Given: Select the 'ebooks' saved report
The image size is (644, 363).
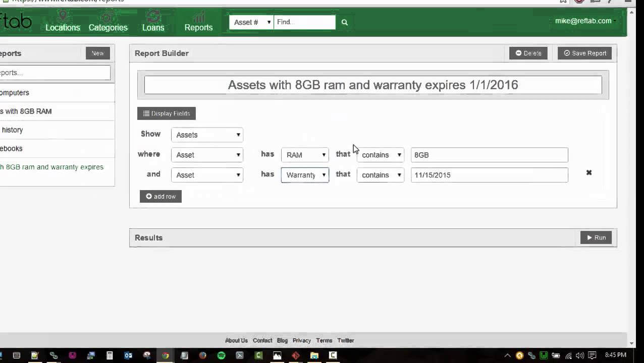Looking at the screenshot, I should 57,149.
